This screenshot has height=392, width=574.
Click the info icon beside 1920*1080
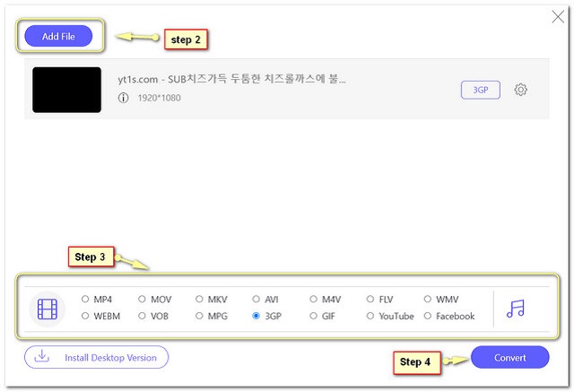click(124, 98)
